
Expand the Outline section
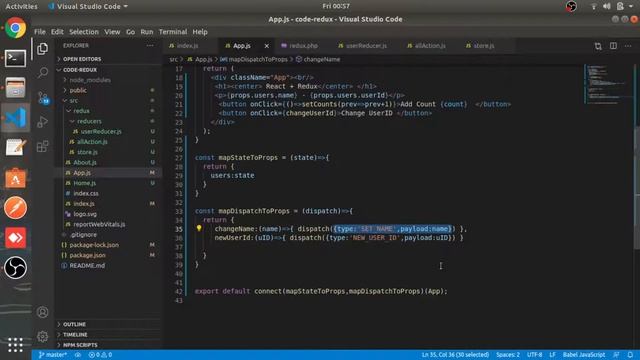click(108, 324)
